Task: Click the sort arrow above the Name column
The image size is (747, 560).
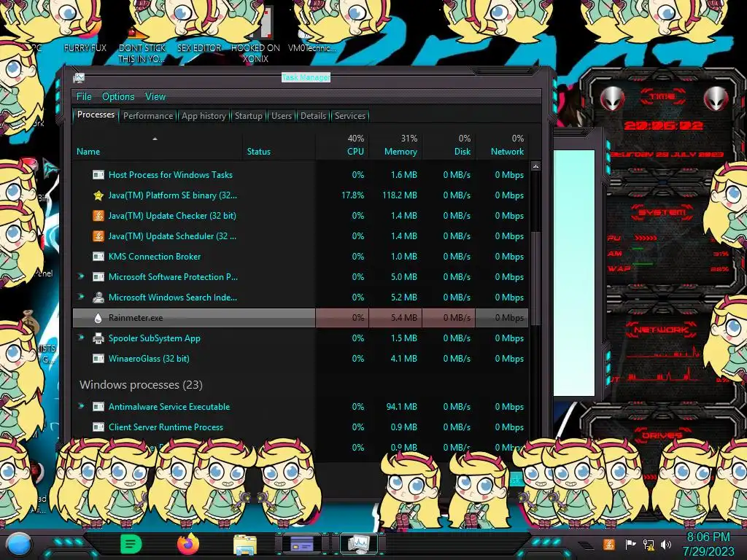Action: point(155,139)
